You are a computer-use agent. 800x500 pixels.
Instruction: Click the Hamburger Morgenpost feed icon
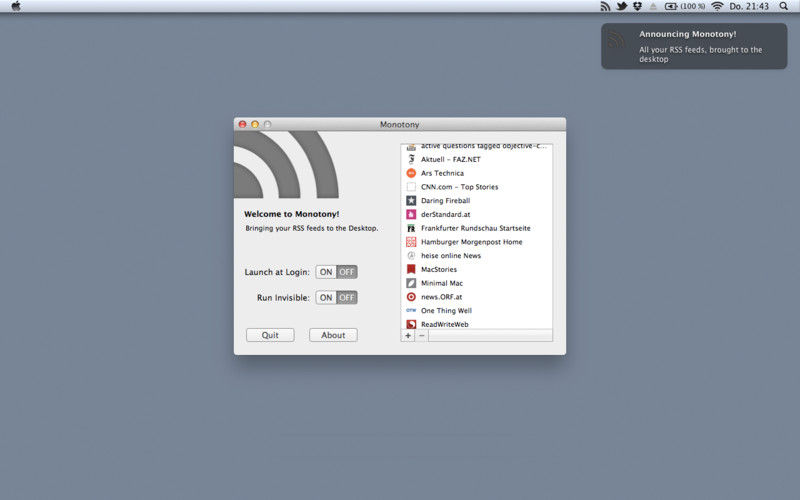point(411,242)
